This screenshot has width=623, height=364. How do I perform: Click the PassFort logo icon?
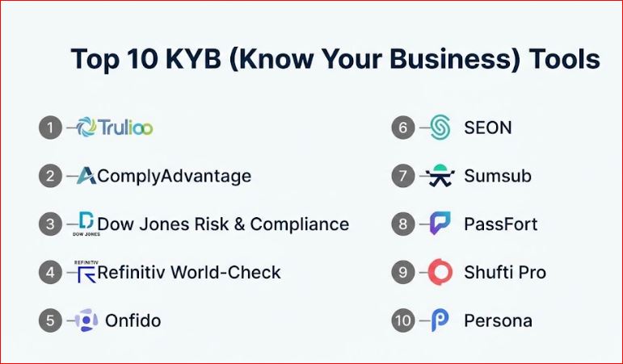(x=440, y=224)
